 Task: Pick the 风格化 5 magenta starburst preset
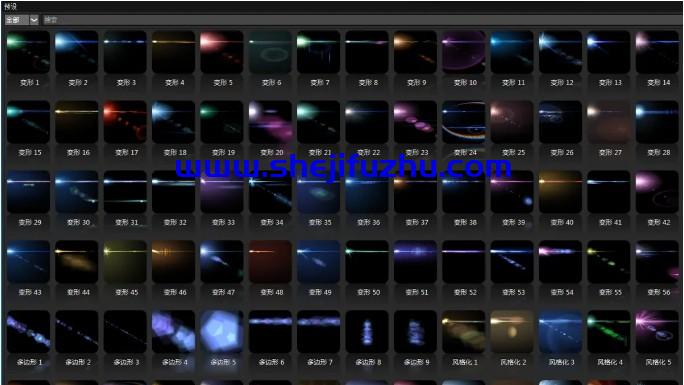coord(657,331)
